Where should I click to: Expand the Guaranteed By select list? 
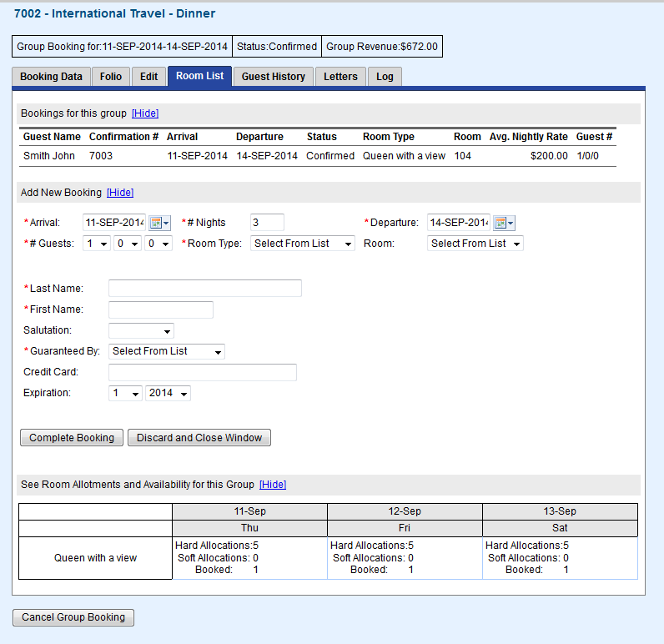167,351
